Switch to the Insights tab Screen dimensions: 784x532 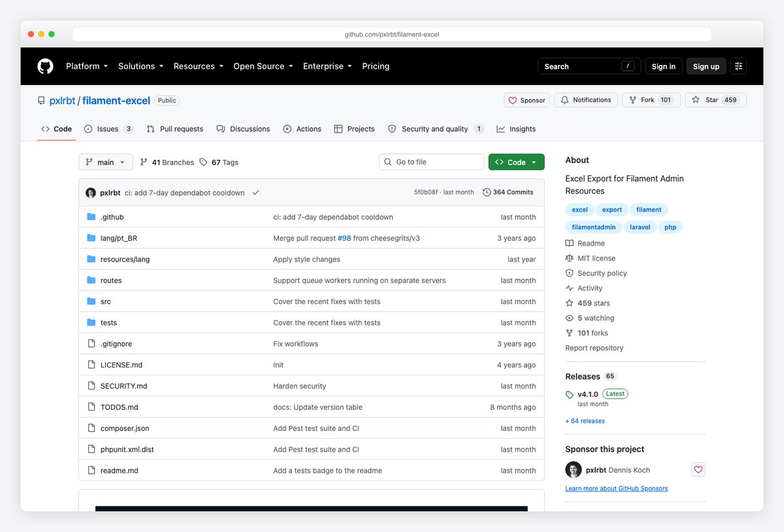coord(516,129)
